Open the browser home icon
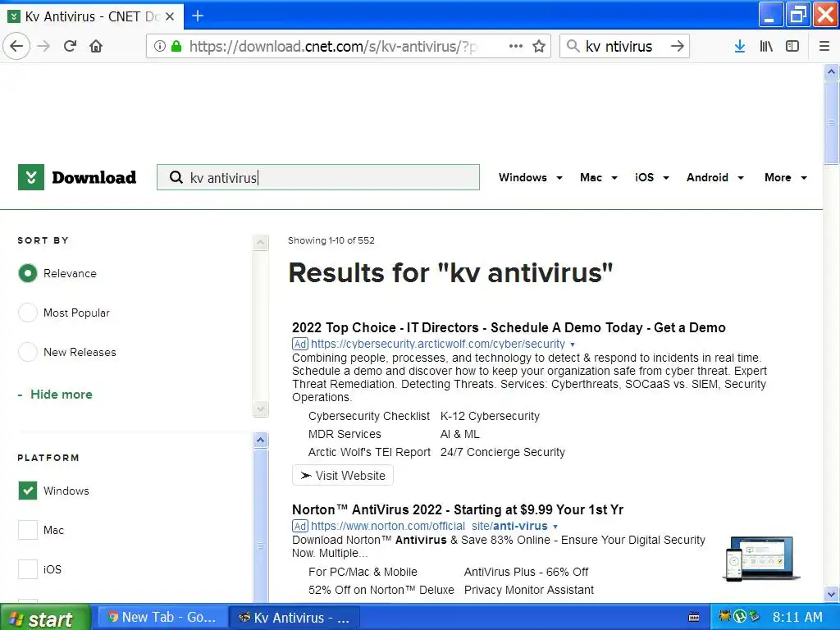 (96, 46)
